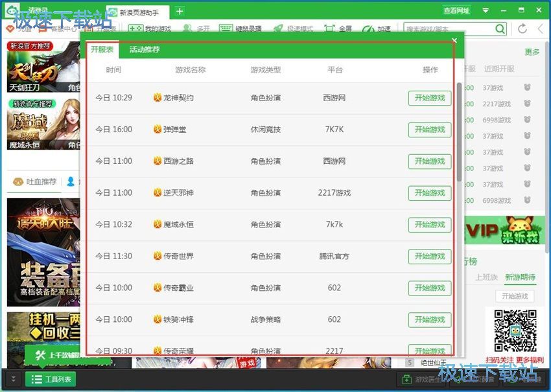Click the search magnifier icon

tap(500, 29)
